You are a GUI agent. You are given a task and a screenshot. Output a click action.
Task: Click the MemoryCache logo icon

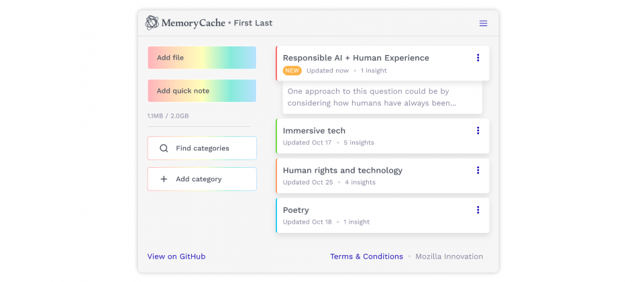152,23
